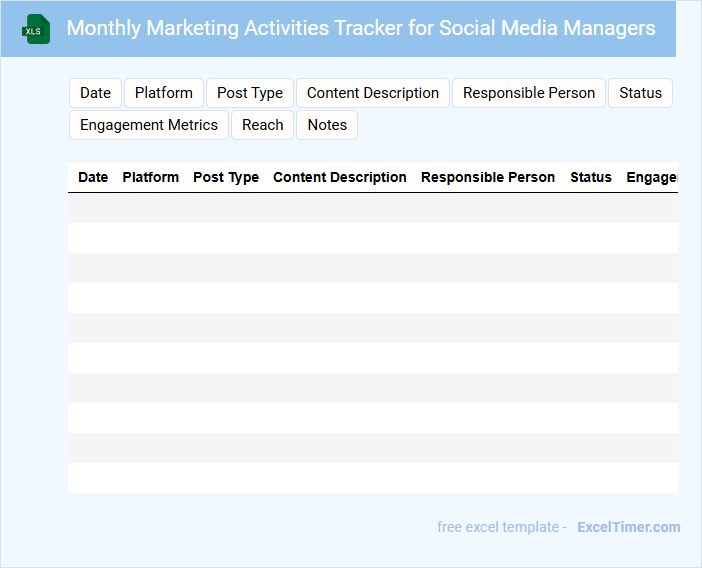This screenshot has height=568, width=702.
Task: Select the Content Description tag
Action: pyautogui.click(x=373, y=93)
